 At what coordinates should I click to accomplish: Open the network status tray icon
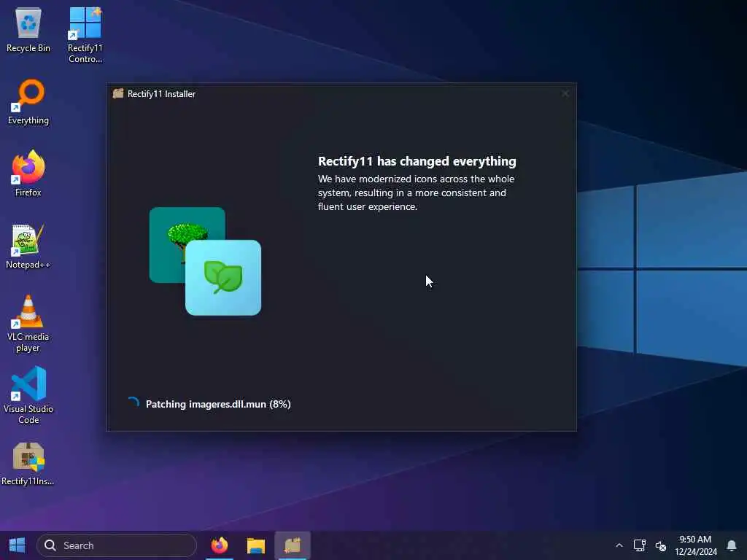pyautogui.click(x=639, y=545)
